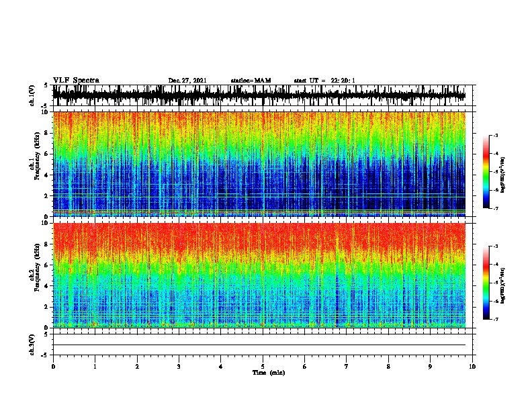Click the "6" kHz tick on ch.2 frequency axis

[47, 265]
